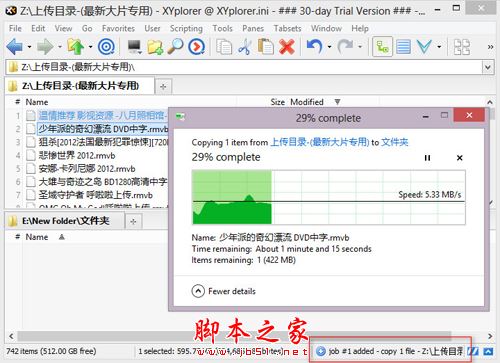Open Up button dropdown arrow
Viewport: 500px width, 363px height.
tap(90, 47)
